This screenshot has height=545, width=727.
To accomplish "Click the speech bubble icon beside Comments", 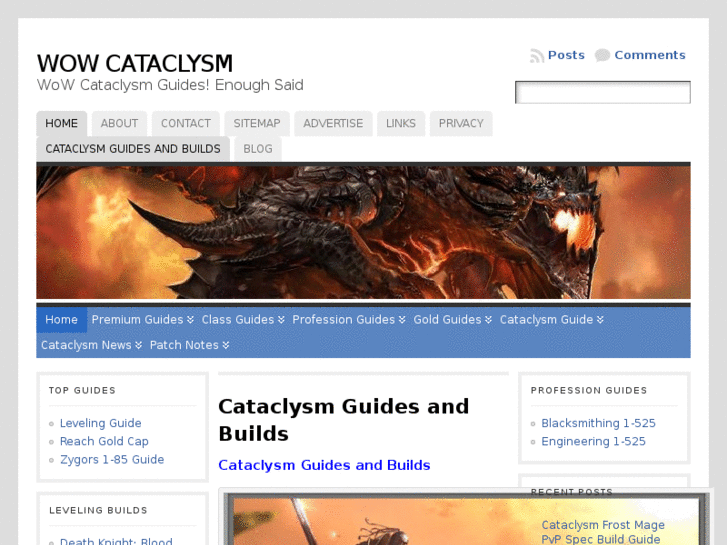I will click(x=602, y=55).
